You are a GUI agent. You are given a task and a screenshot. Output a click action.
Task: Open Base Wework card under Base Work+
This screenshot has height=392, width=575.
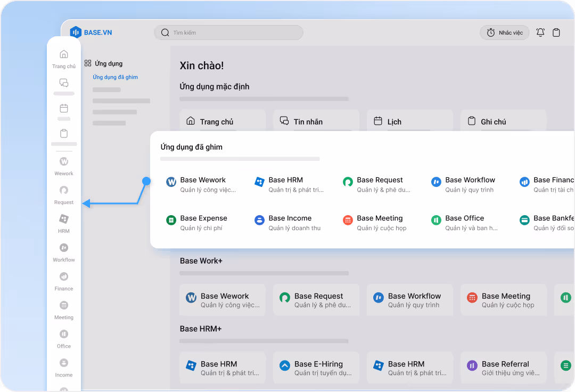(x=223, y=299)
